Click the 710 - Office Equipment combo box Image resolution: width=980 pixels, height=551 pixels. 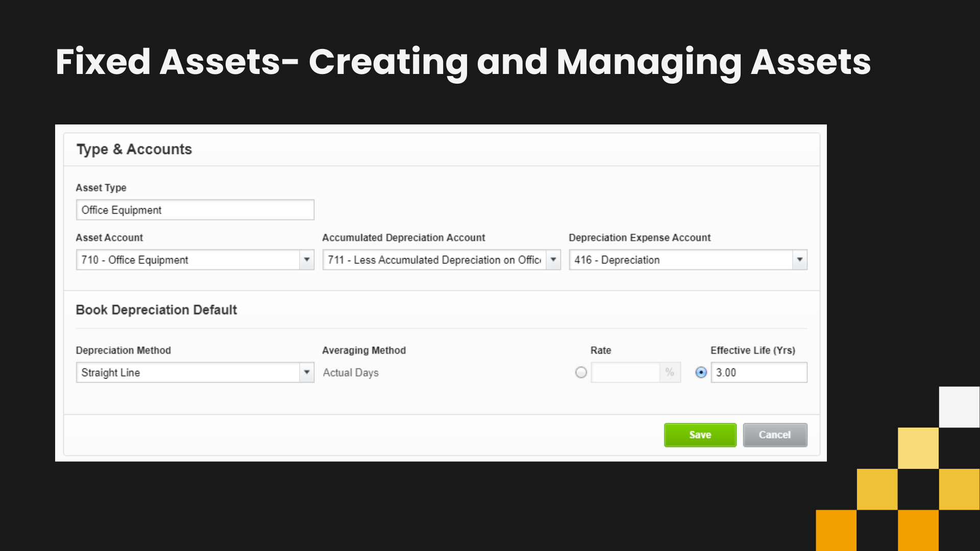point(187,260)
